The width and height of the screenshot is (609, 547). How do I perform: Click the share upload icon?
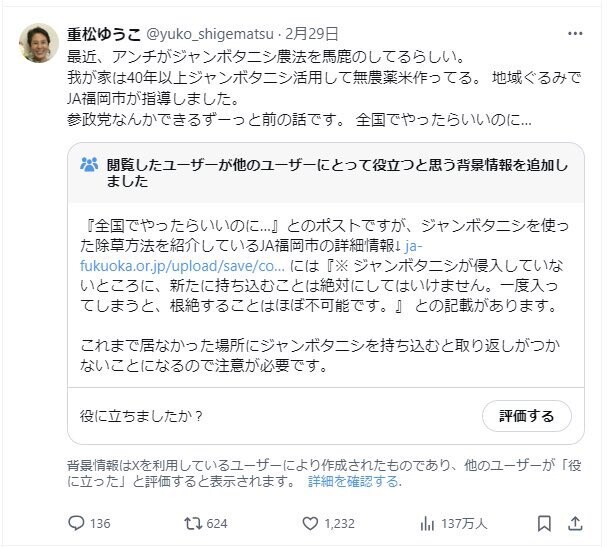tap(576, 522)
